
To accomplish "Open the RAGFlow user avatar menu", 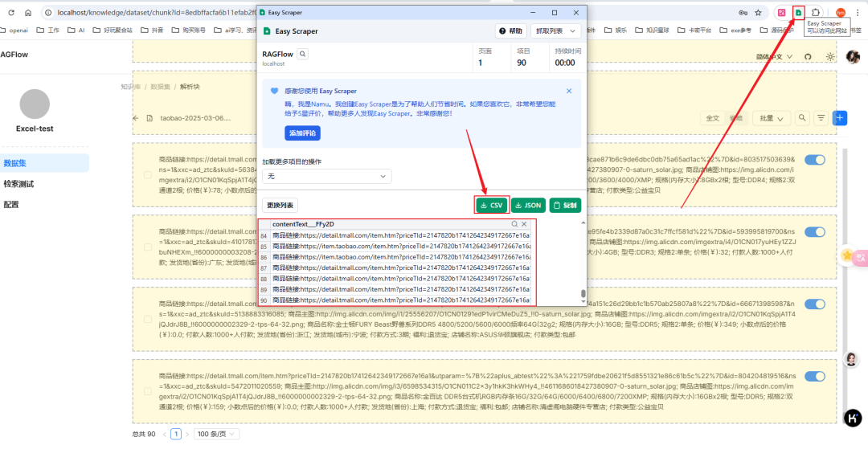I will coord(853,56).
